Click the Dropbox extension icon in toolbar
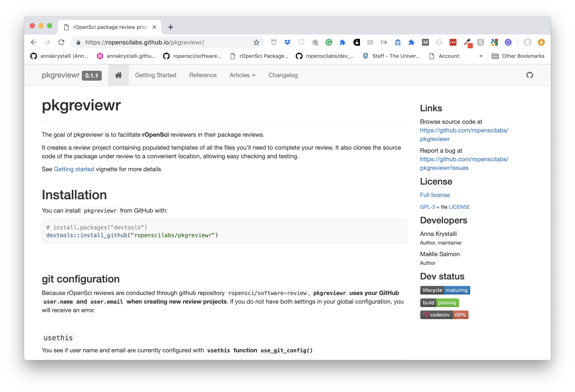This screenshot has width=575, height=392. tap(287, 42)
